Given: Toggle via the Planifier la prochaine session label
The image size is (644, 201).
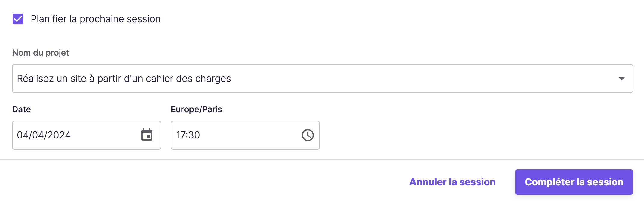Looking at the screenshot, I should 96,19.
